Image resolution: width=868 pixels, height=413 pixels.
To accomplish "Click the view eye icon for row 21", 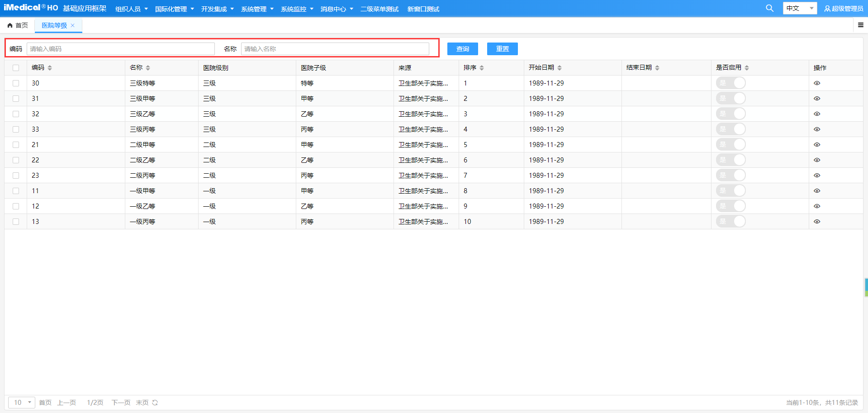I will (816, 145).
